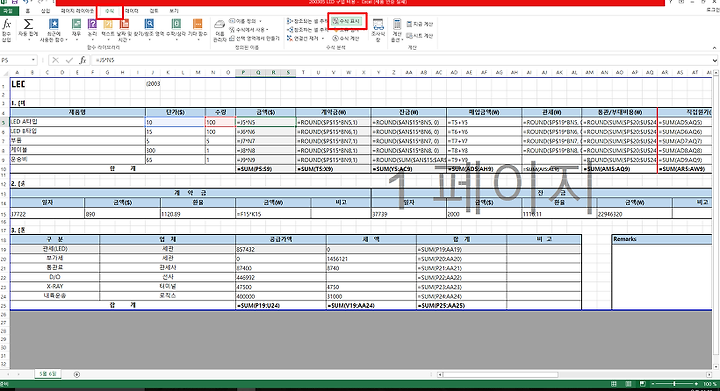The image size is (720, 391).
Task: Click the zoom in plus button
Action: tap(696, 384)
